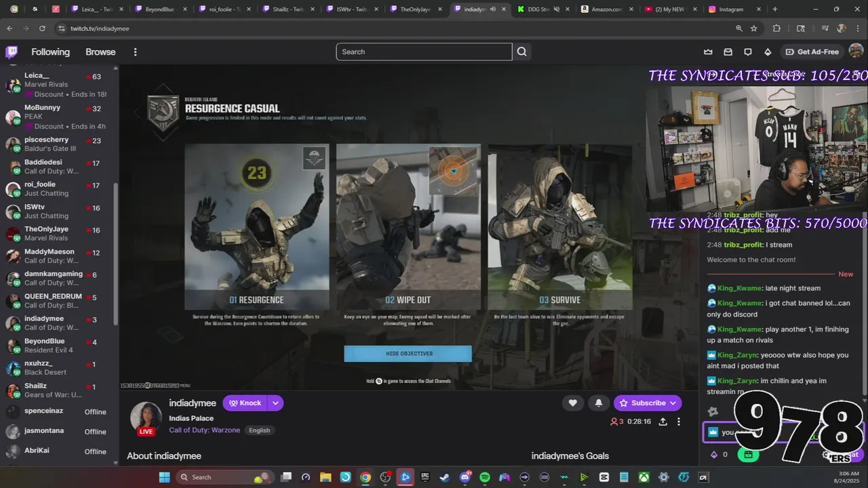868x488 pixels.
Task: Open channel points green icon in chat
Action: pos(748,455)
